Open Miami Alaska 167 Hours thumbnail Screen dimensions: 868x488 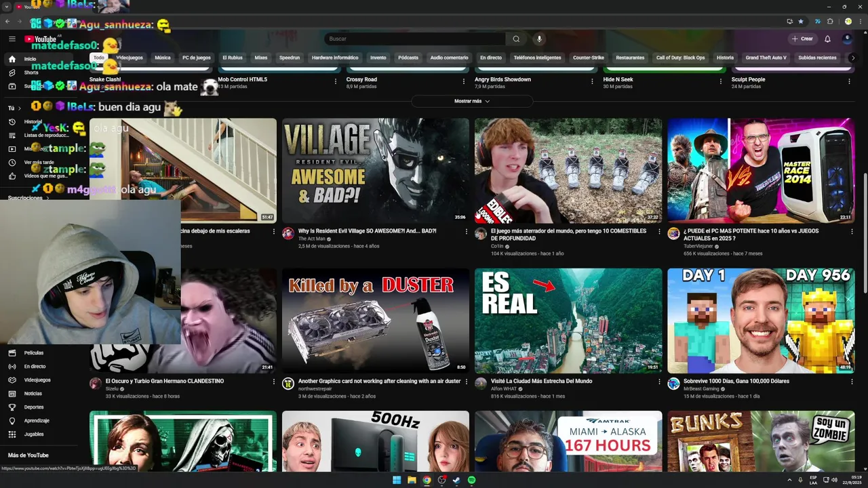click(568, 441)
